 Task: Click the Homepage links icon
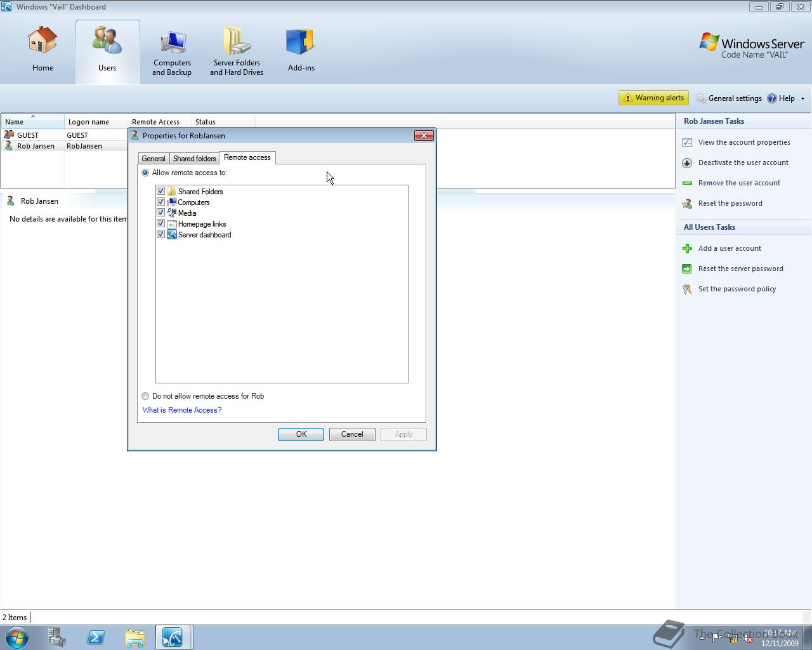click(x=171, y=223)
